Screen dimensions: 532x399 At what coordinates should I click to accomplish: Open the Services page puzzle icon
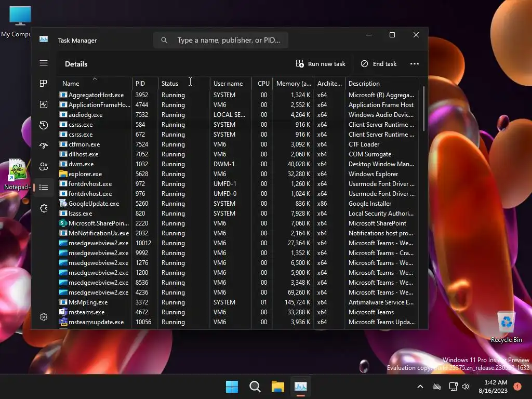[44, 208]
